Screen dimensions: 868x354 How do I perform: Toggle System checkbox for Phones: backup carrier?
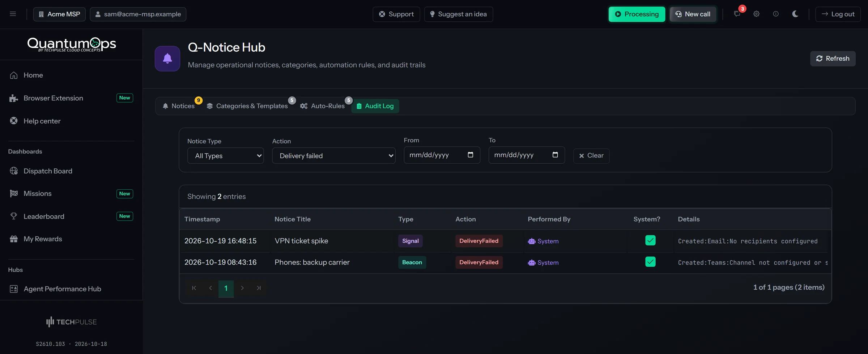650,262
